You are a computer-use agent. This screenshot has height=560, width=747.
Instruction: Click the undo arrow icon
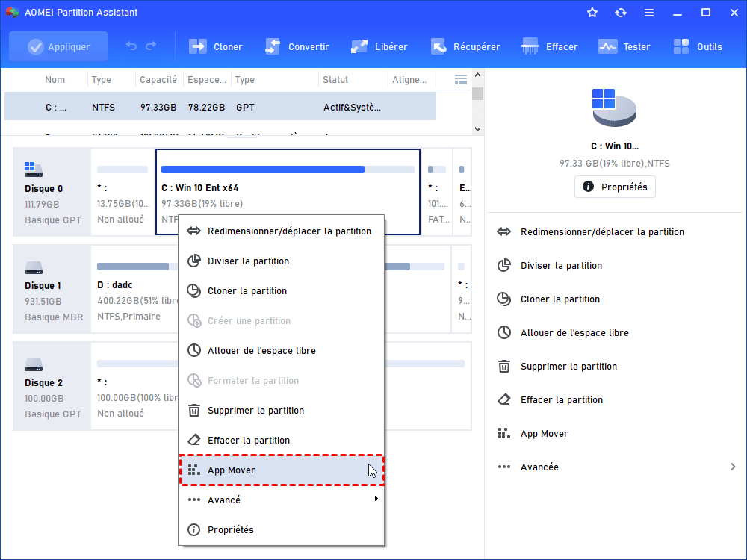click(x=131, y=46)
